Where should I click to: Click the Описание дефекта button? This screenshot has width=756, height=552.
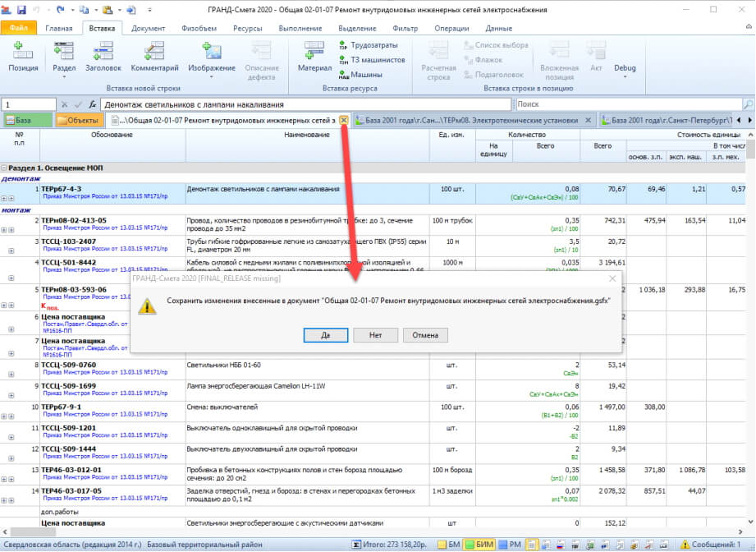[x=262, y=60]
